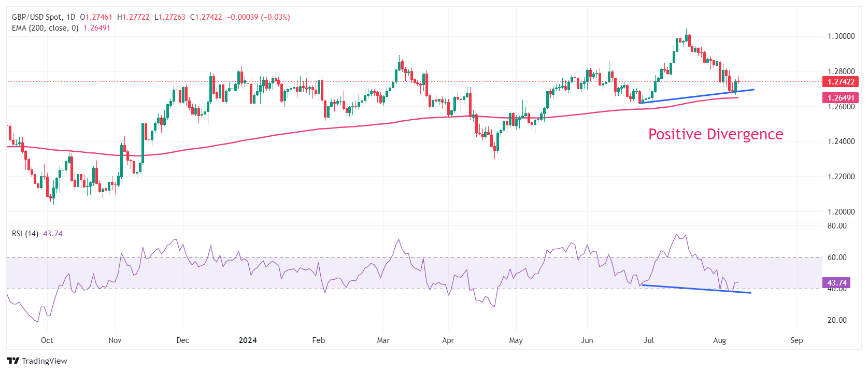The image size is (868, 372).
Task: Click the 1.30000 level on price axis
Action: tap(841, 36)
